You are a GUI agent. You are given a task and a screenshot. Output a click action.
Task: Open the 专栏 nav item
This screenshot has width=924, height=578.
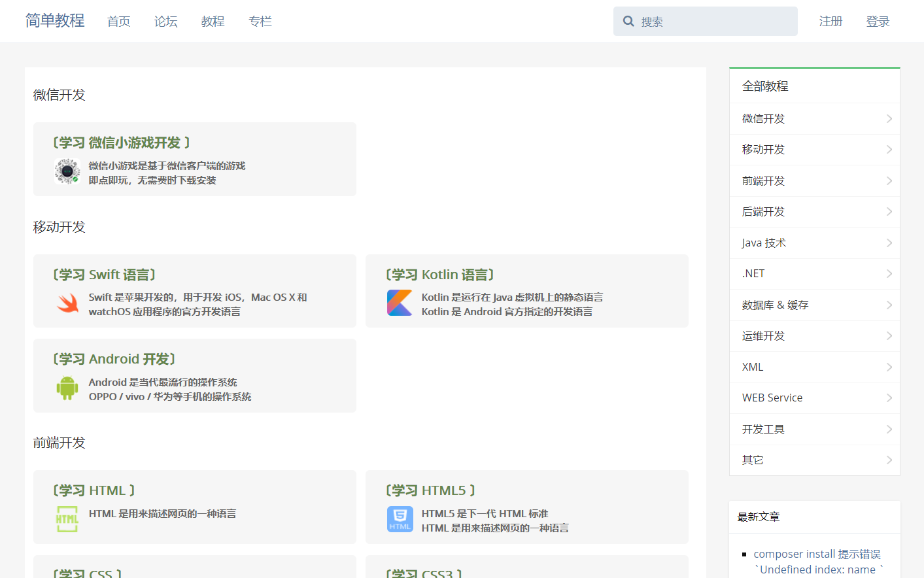[x=260, y=22]
